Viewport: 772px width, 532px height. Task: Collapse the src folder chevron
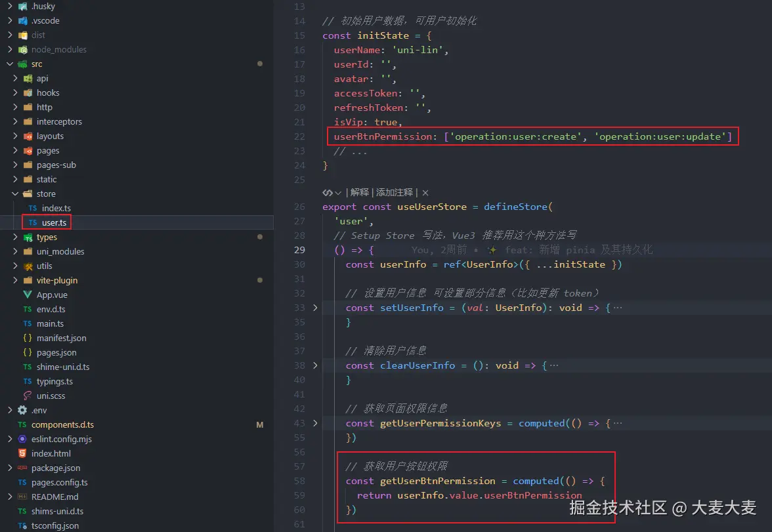[x=10, y=64]
